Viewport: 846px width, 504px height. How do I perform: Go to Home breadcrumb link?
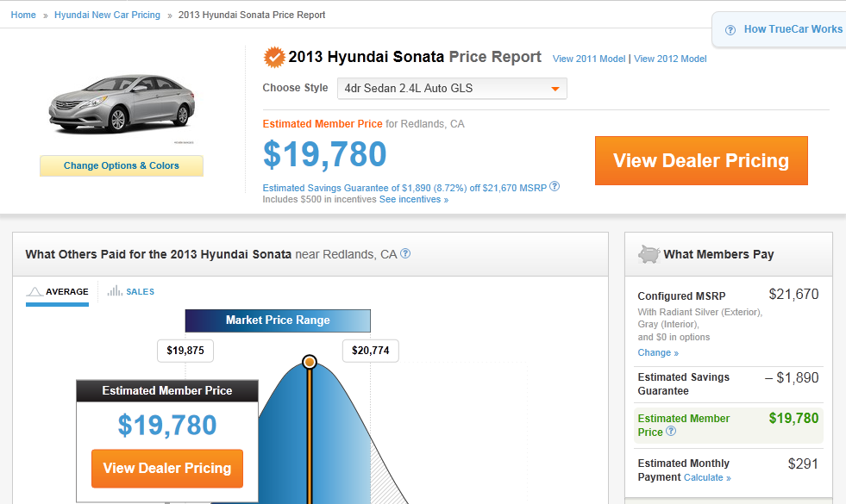23,15
